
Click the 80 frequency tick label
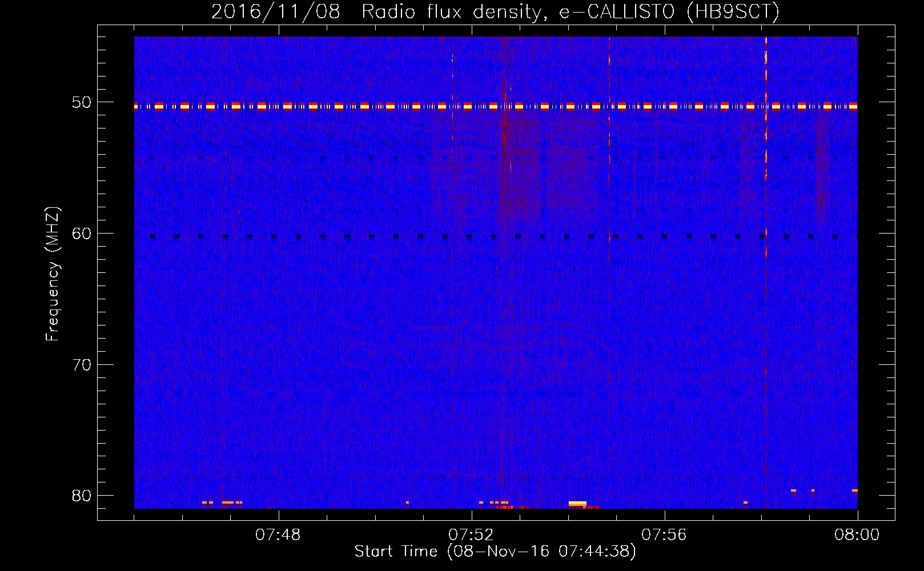pyautogui.click(x=82, y=496)
